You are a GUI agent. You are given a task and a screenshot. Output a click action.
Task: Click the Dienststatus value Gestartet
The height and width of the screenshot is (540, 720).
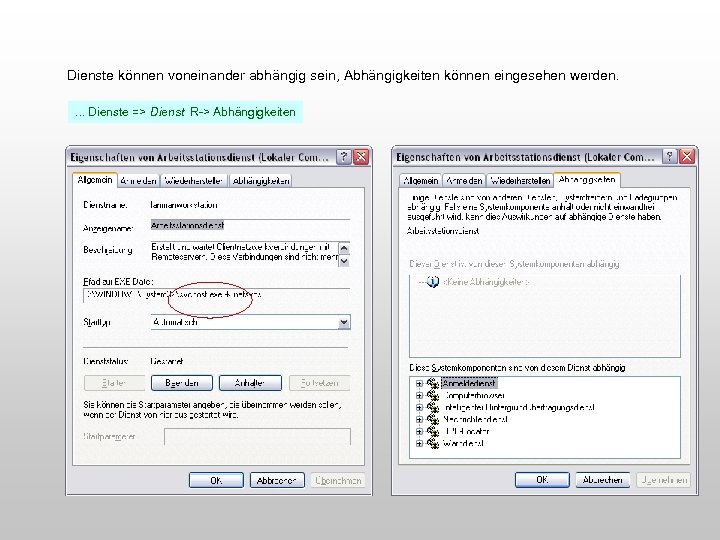[167, 361]
